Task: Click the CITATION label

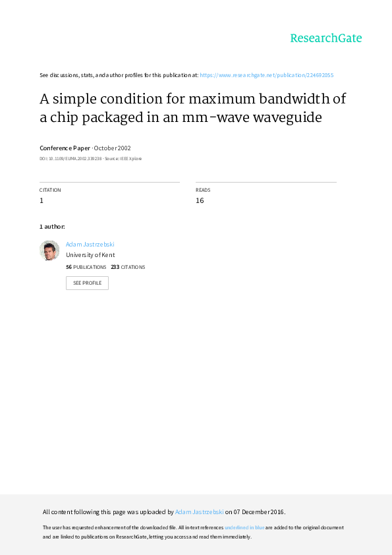Action: tap(50, 190)
